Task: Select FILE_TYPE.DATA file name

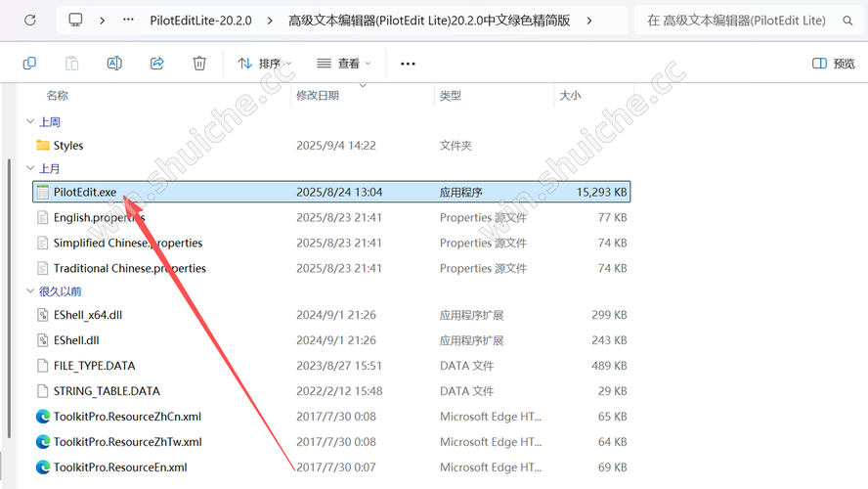Action: click(94, 366)
